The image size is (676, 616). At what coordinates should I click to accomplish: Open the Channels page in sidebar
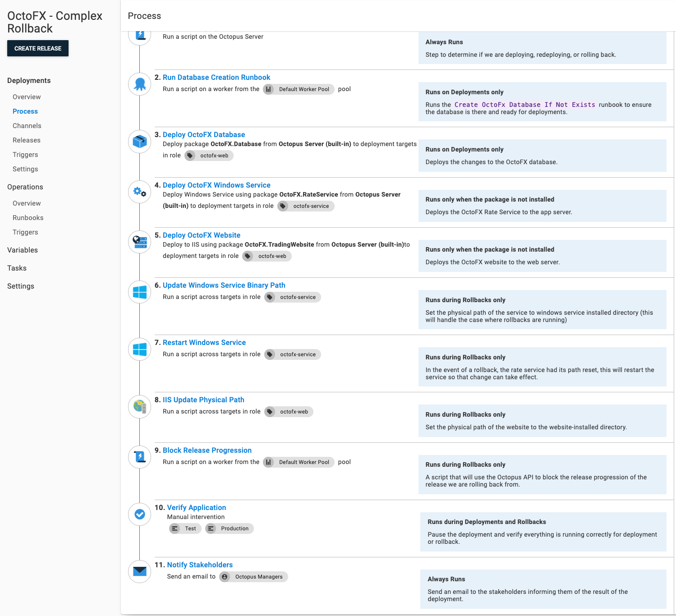coord(27,126)
